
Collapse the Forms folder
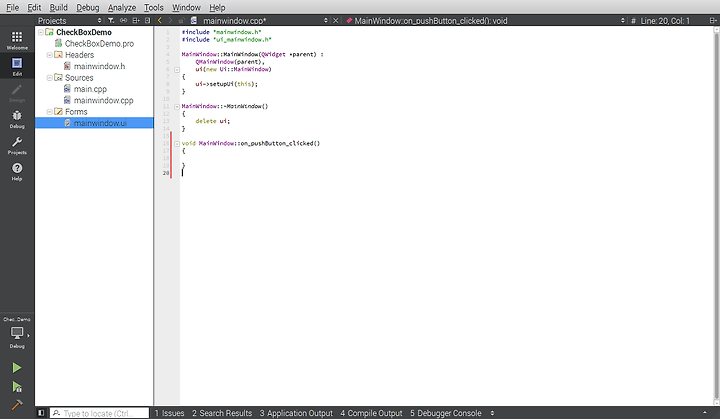[50, 112]
